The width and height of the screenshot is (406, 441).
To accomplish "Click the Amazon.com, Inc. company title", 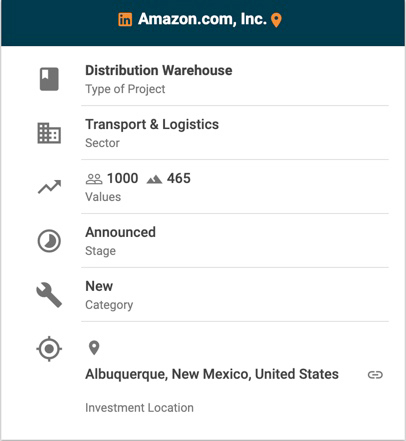I will (x=202, y=19).
